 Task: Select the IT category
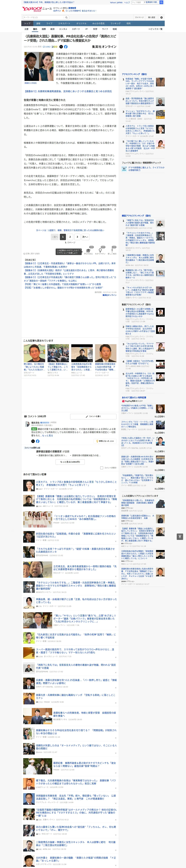point(86,29)
